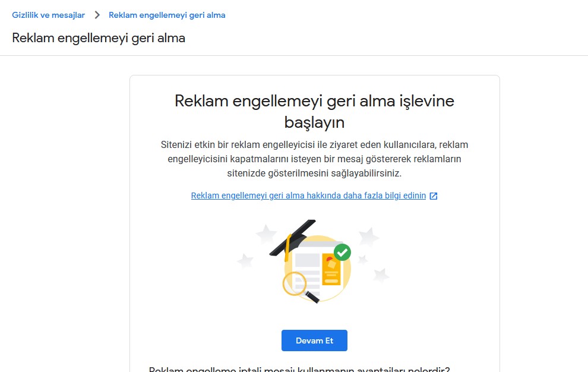Open the Gizlilik ve mesajlar breadcrumb
The image size is (588, 372).
point(48,15)
